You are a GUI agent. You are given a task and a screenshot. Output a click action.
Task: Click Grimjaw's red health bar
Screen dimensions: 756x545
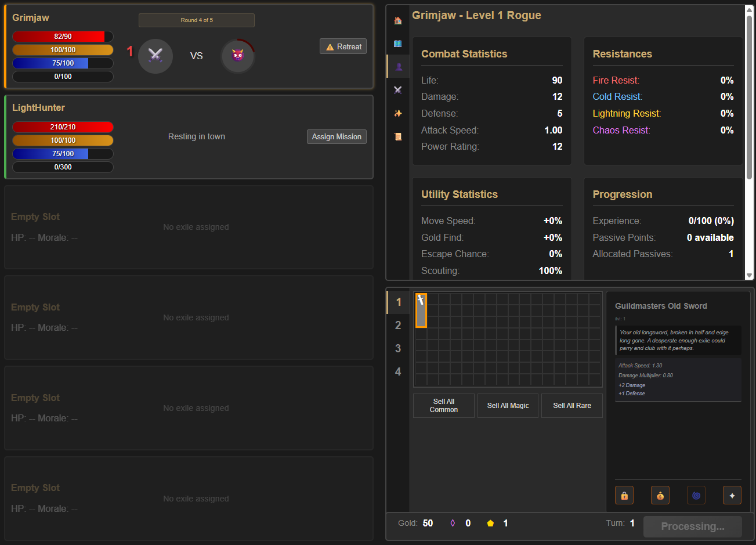63,37
